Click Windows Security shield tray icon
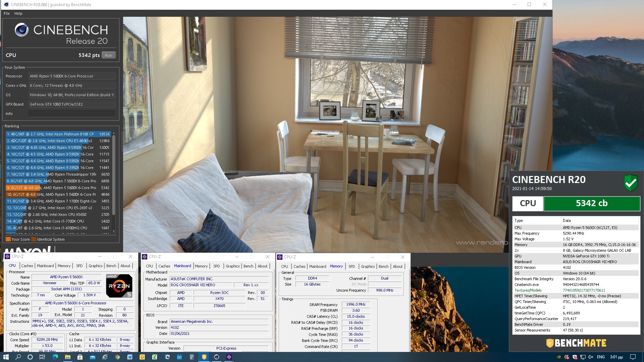This screenshot has height=362, width=644. (x=575, y=357)
